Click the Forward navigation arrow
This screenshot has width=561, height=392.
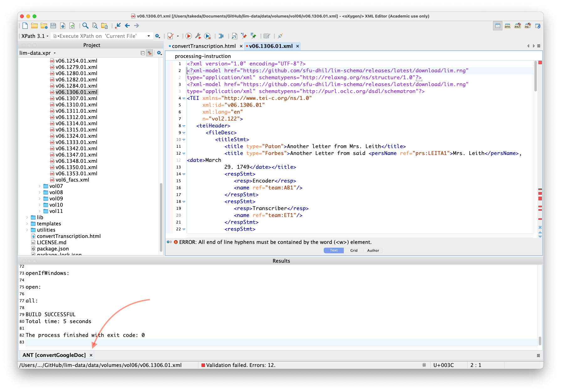[136, 26]
